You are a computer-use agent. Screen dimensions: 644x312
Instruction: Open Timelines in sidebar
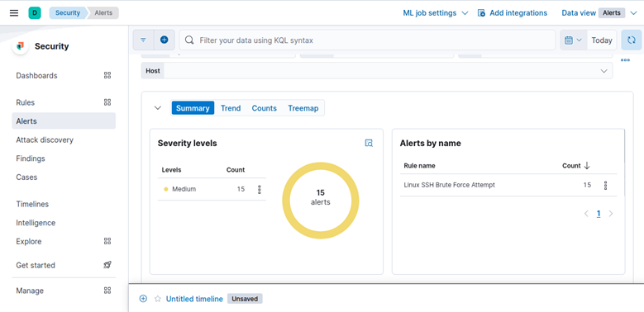click(32, 204)
